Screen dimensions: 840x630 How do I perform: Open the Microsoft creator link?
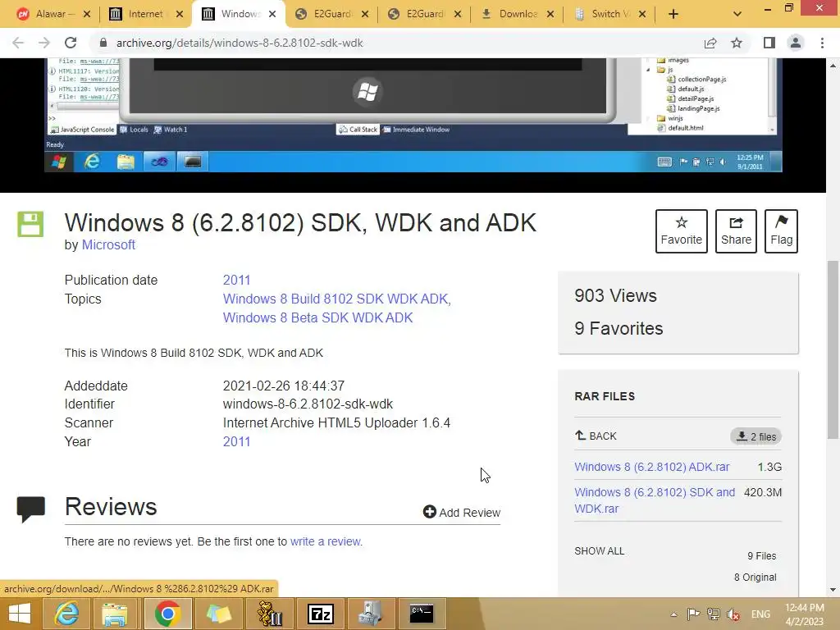pyautogui.click(x=108, y=244)
